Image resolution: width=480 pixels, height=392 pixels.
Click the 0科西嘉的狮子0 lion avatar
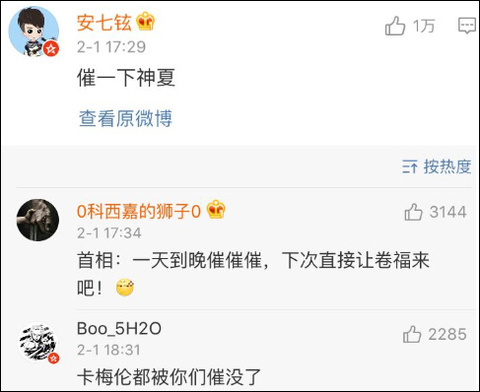tap(38, 220)
